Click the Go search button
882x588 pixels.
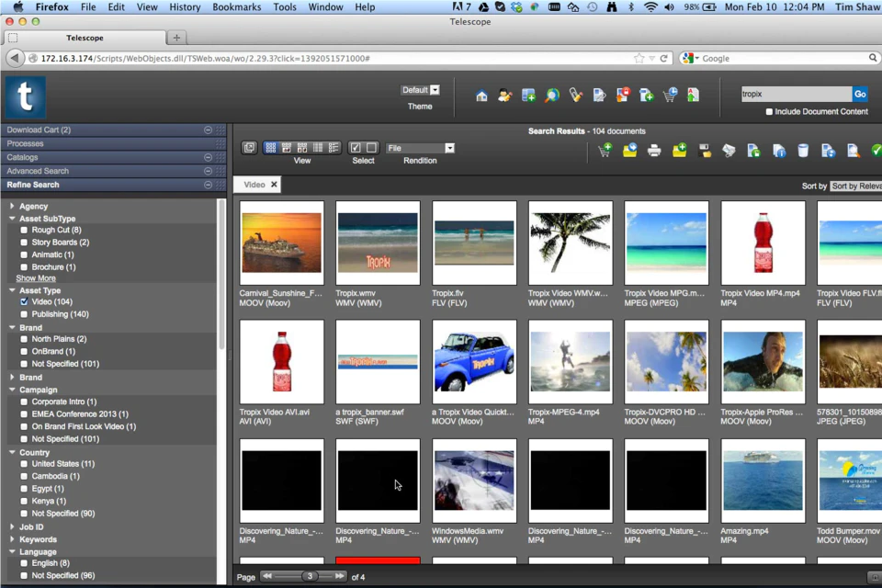click(x=860, y=94)
